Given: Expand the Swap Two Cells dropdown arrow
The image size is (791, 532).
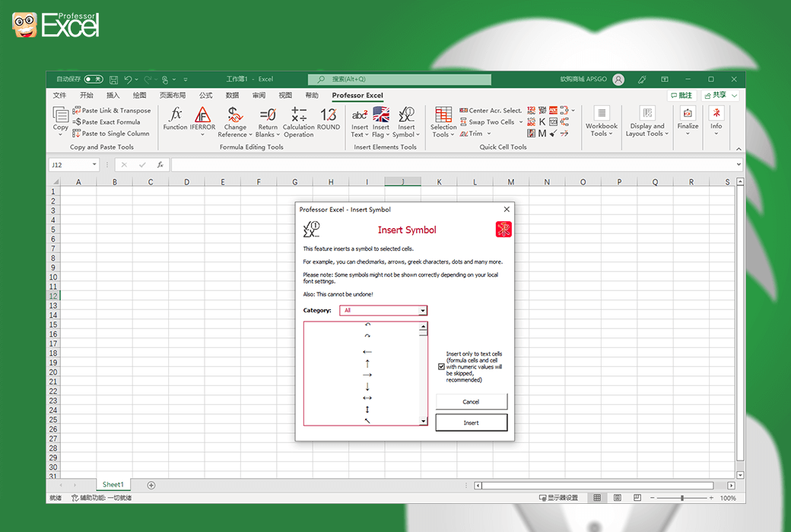Looking at the screenshot, I should [x=521, y=122].
